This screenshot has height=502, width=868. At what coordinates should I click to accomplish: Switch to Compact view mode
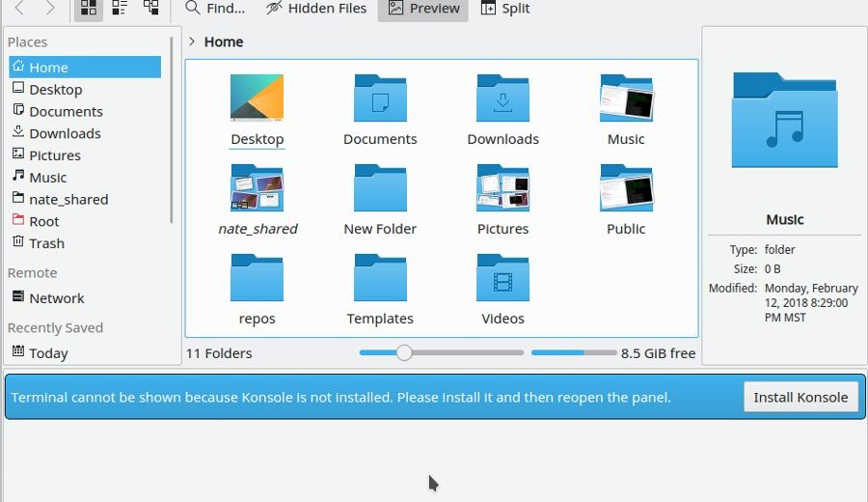coord(120,9)
